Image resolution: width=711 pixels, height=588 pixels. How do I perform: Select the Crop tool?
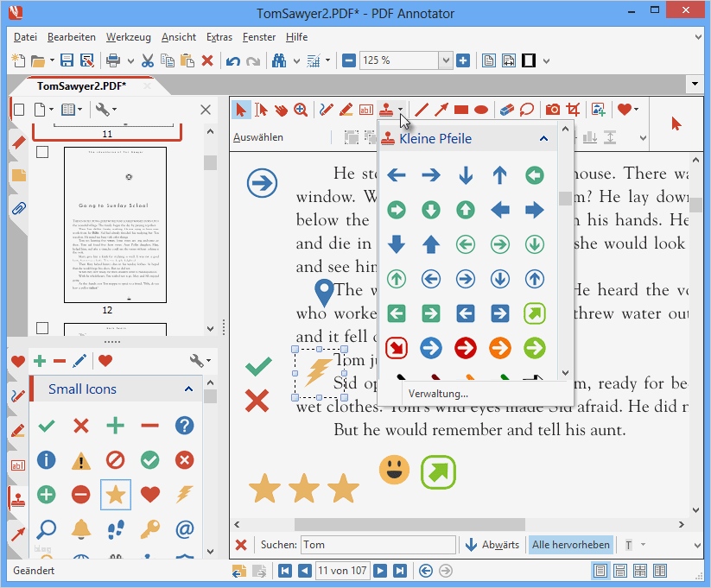(573, 110)
